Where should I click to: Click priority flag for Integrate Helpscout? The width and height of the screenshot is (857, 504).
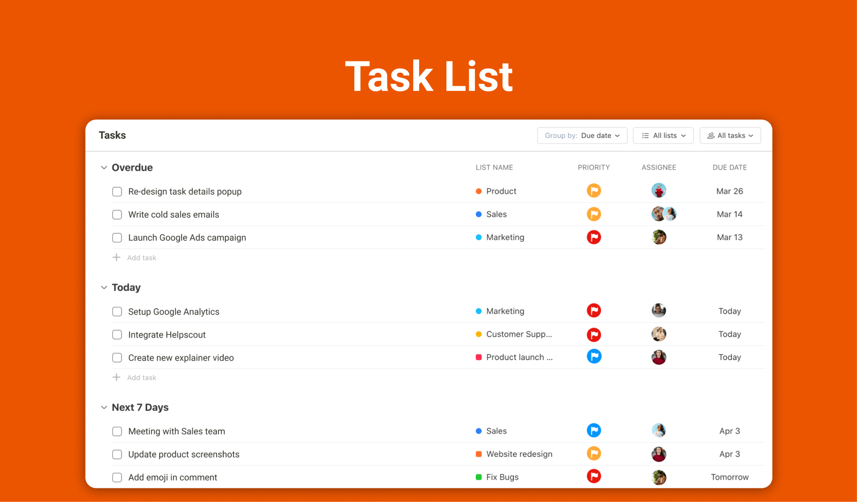(594, 334)
